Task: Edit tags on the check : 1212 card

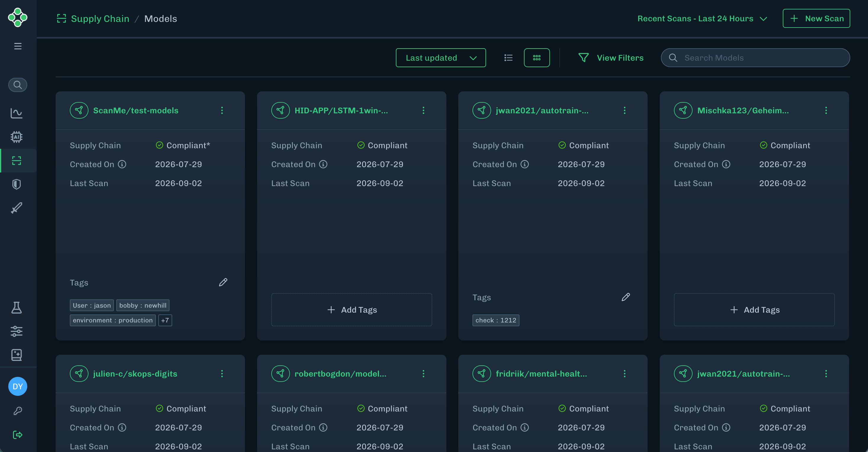Action: (626, 297)
